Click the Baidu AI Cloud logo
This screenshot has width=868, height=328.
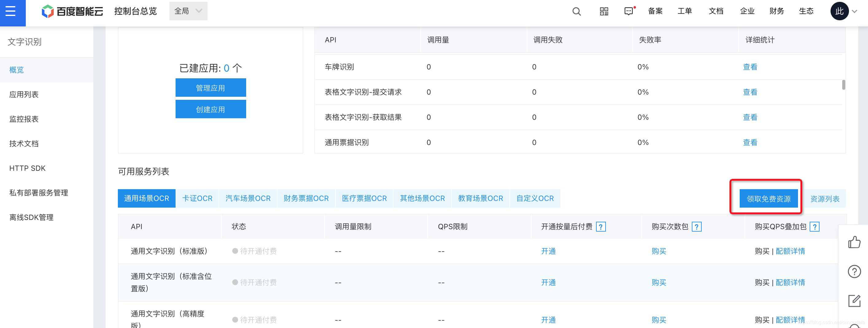coord(72,11)
